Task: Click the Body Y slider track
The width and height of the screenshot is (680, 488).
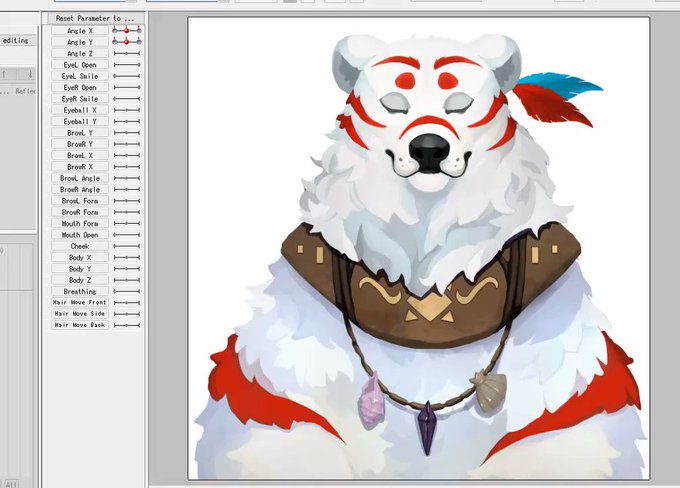Action: [x=127, y=269]
